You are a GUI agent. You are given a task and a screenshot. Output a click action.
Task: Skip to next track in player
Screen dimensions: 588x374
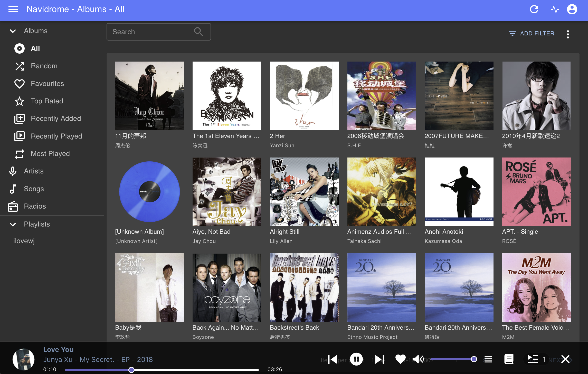pos(380,359)
